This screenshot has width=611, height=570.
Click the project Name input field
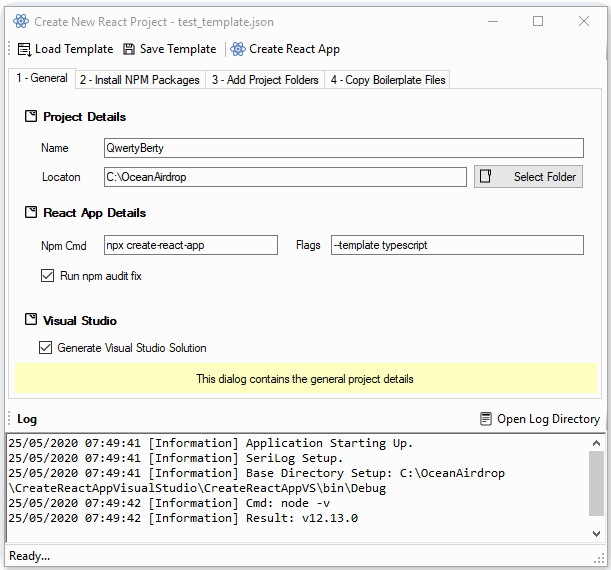pos(344,148)
